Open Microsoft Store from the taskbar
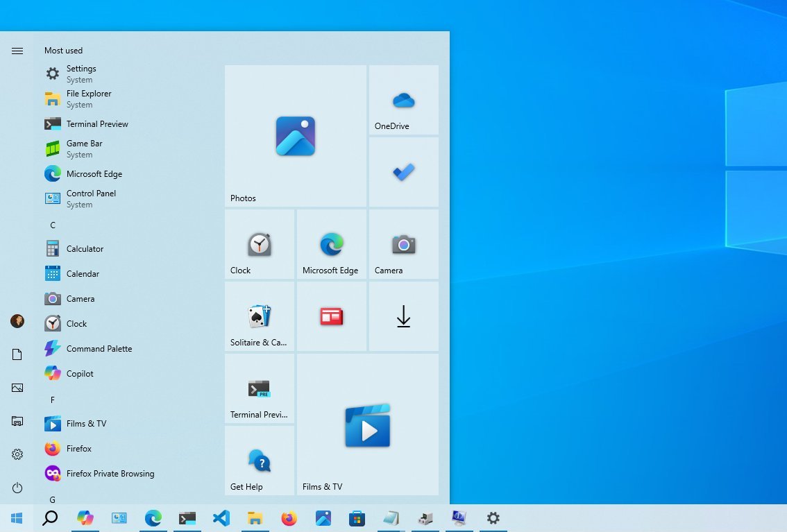Image resolution: width=787 pixels, height=532 pixels. point(357,518)
